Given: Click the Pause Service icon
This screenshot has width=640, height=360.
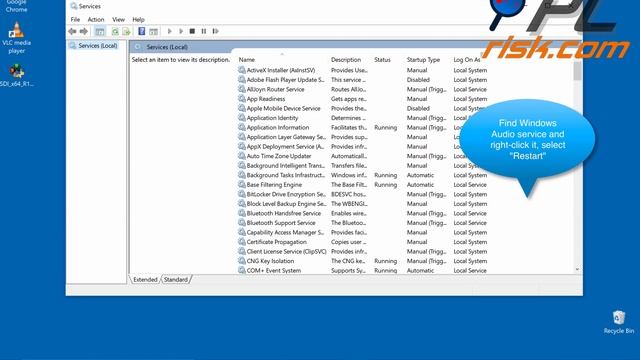Looking at the screenshot, I should 204,31.
